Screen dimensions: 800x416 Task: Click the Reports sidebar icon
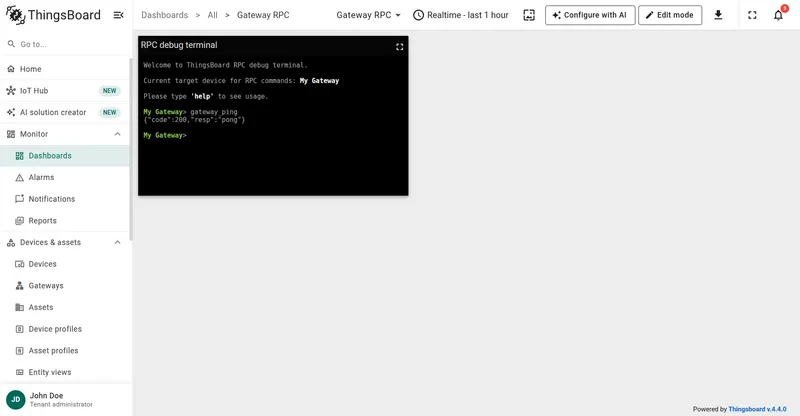tap(19, 221)
